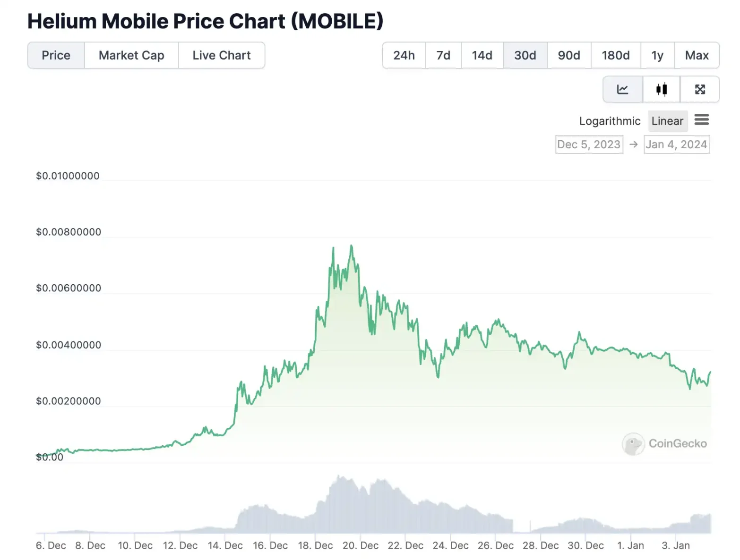This screenshot has height=560, width=740.
Task: Switch to the line chart view icon
Action: (x=622, y=89)
